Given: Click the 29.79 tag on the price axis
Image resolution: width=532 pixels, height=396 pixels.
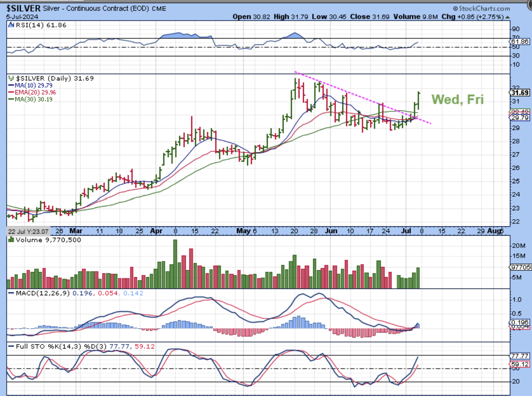Looking at the screenshot, I should tap(521, 118).
